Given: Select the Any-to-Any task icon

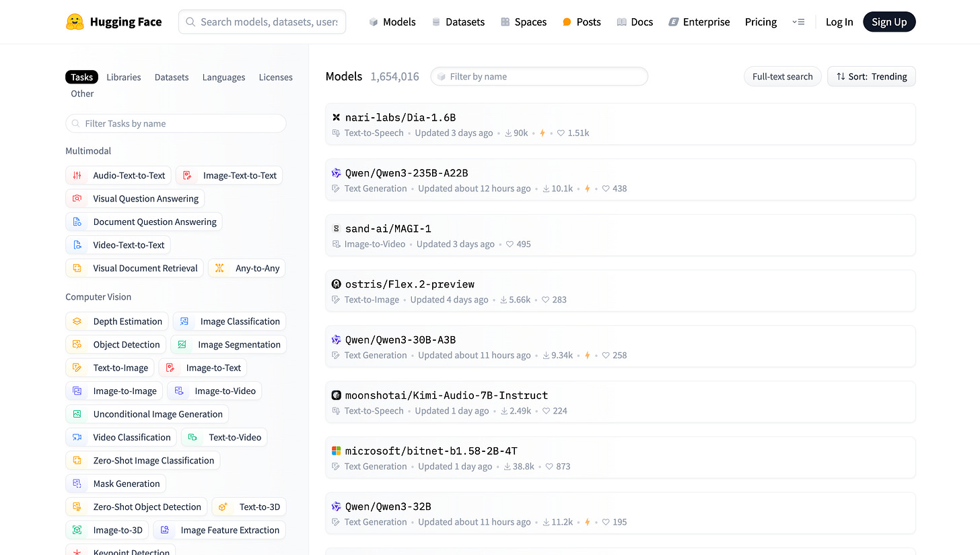Looking at the screenshot, I should tap(219, 268).
